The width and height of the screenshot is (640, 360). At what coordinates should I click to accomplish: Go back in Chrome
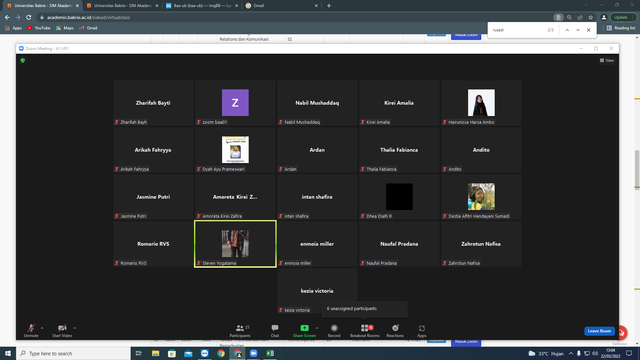(x=7, y=18)
